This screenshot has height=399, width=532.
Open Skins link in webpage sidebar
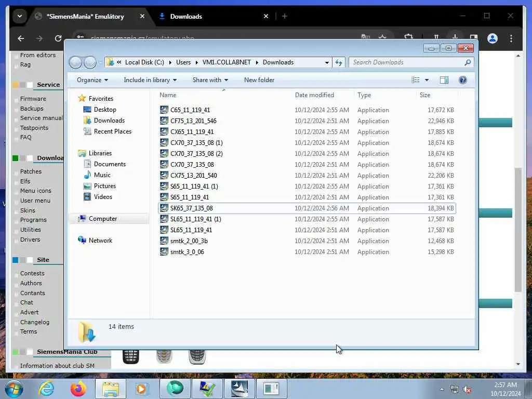[28, 210]
